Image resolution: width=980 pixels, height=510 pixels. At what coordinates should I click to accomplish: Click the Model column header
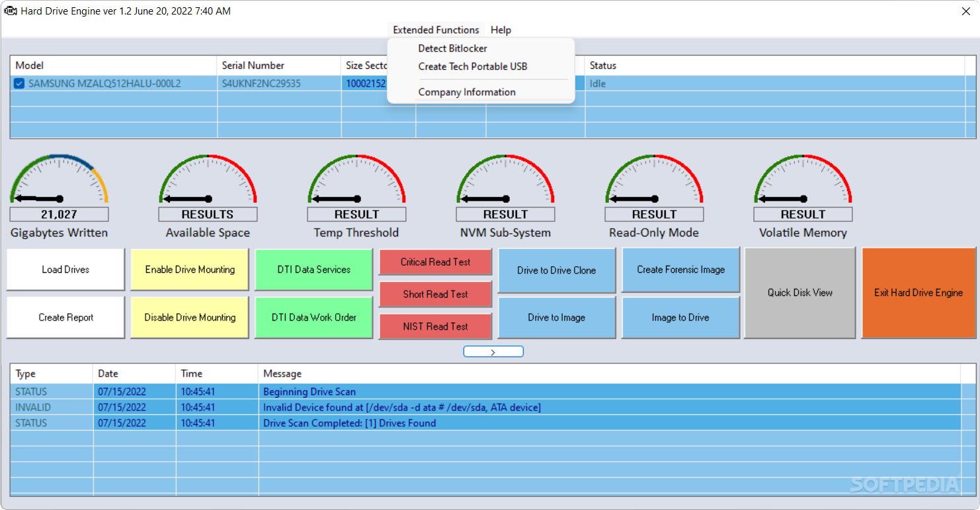pos(113,65)
